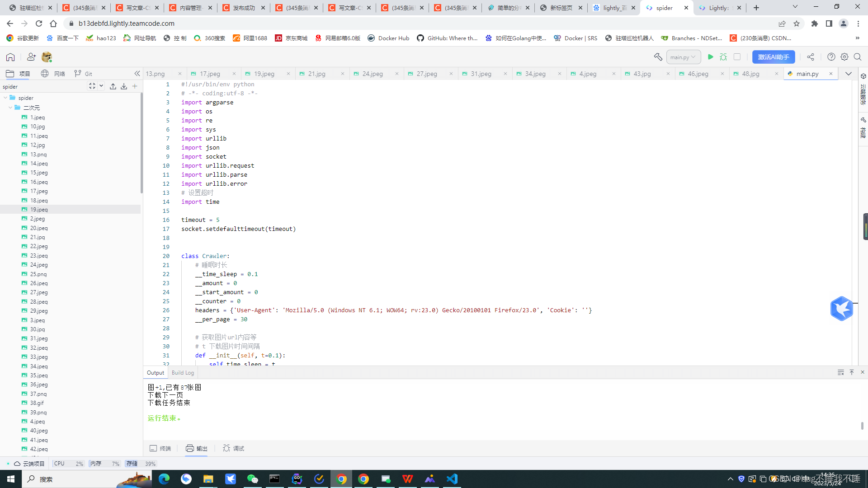This screenshot has height=488, width=868.
Task: Add a new file with the plus icon
Action: (x=135, y=86)
